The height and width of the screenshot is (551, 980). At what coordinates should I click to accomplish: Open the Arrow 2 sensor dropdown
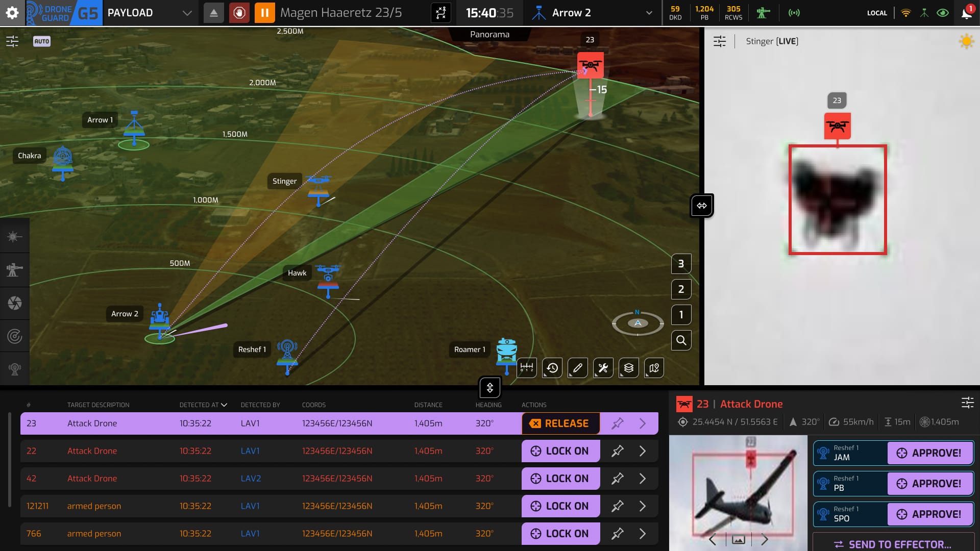point(649,13)
